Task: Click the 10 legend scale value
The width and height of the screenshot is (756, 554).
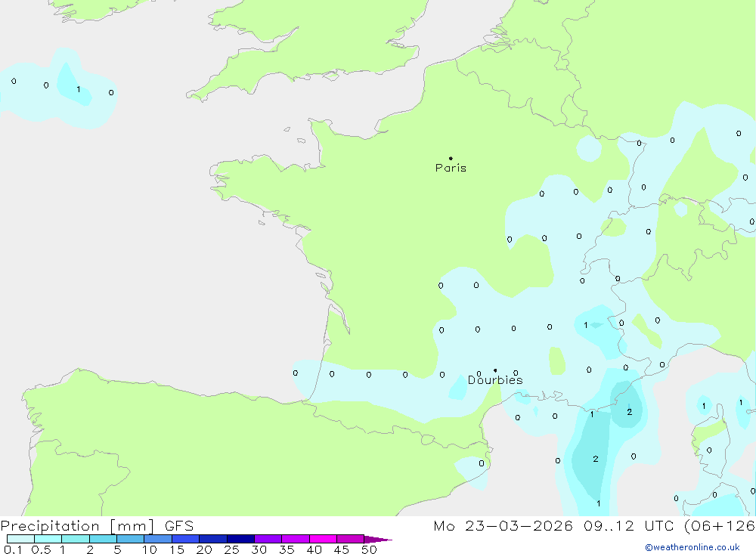Action: pos(150,549)
